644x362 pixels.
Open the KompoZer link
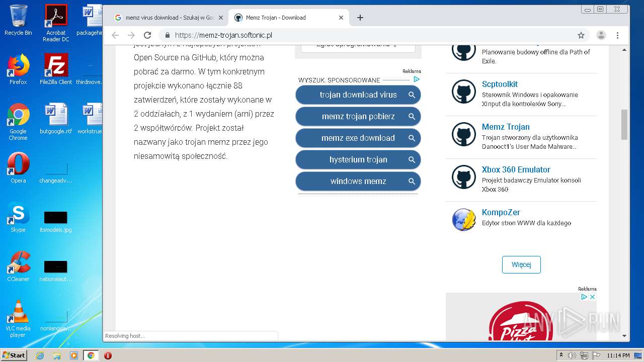[x=501, y=212]
